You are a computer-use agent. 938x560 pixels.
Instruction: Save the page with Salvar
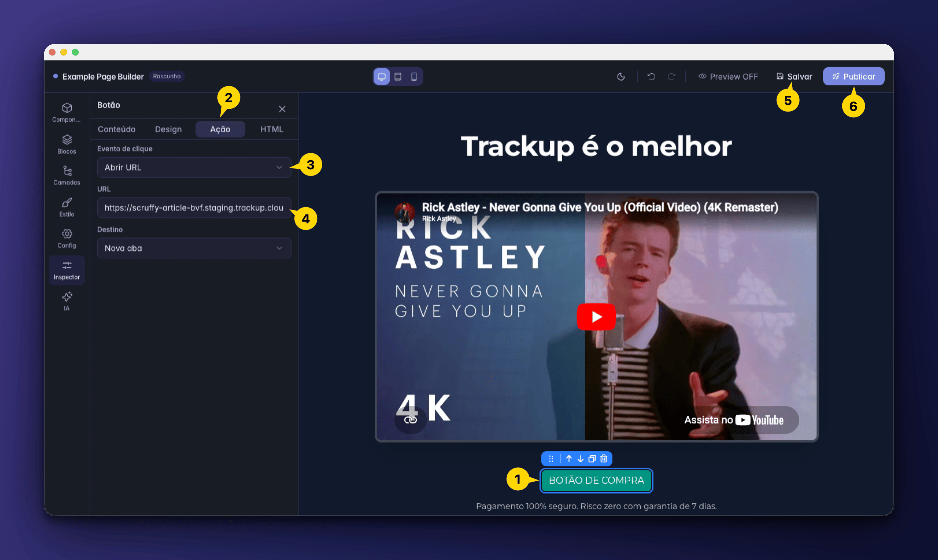(794, 77)
